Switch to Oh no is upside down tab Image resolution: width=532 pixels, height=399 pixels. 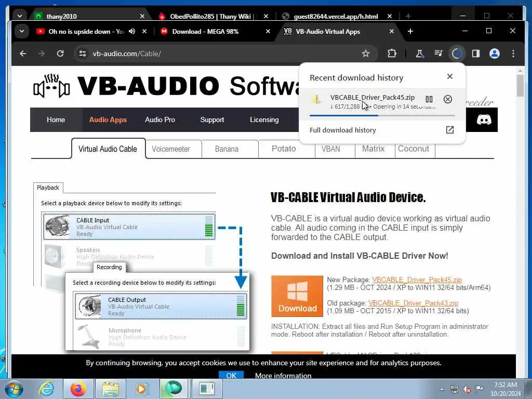tap(87, 31)
